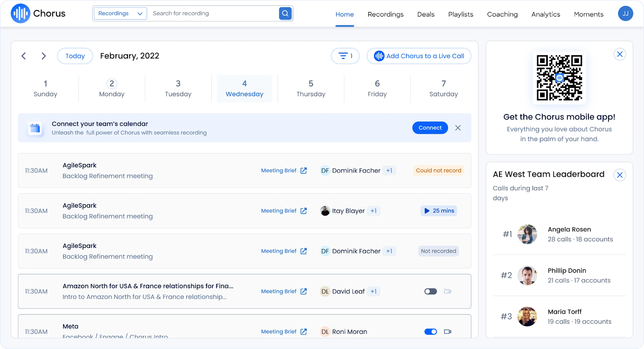Click Add Chorus to a Live Call
This screenshot has height=349, width=644.
click(x=419, y=56)
